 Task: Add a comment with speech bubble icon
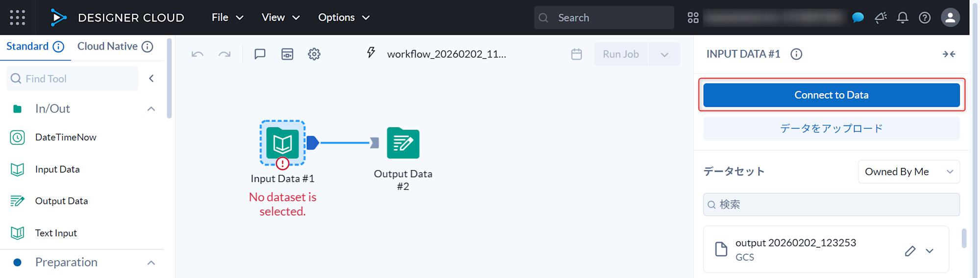click(x=260, y=54)
